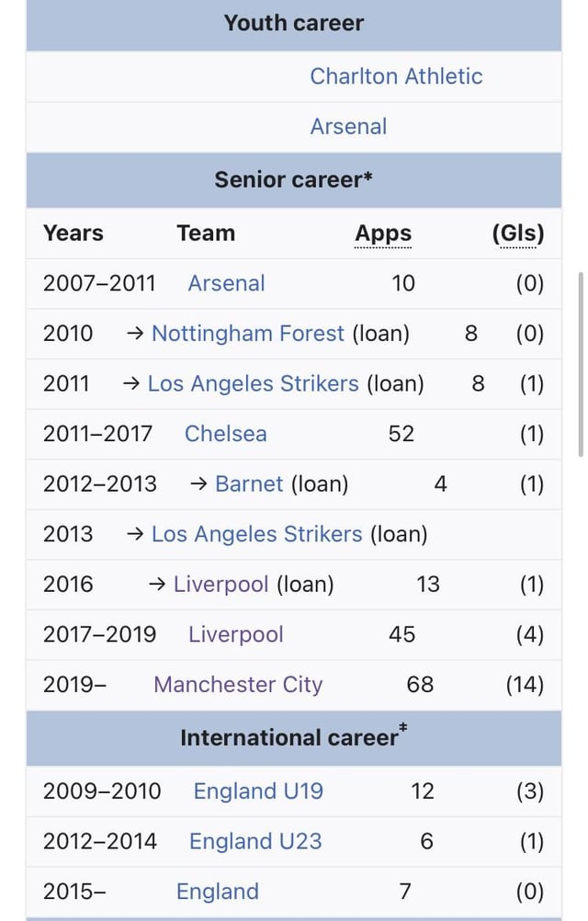
Task: Open the Charlton Athletic link
Action: (x=396, y=76)
